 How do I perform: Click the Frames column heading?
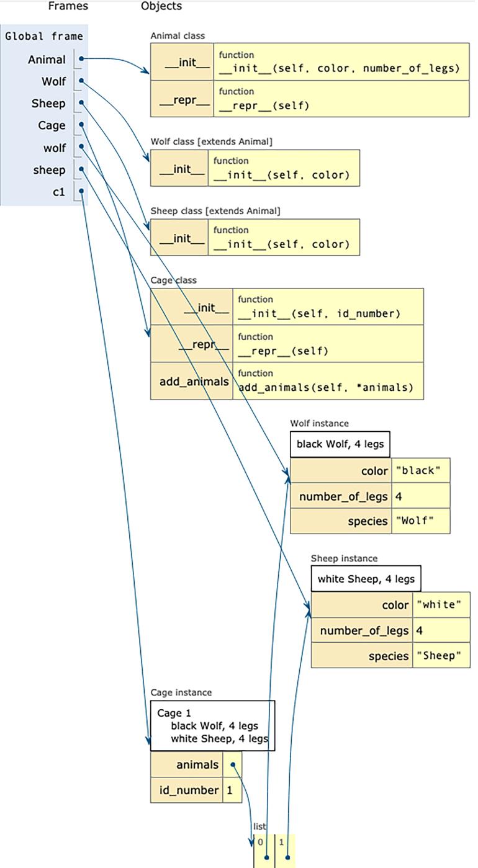click(x=68, y=6)
